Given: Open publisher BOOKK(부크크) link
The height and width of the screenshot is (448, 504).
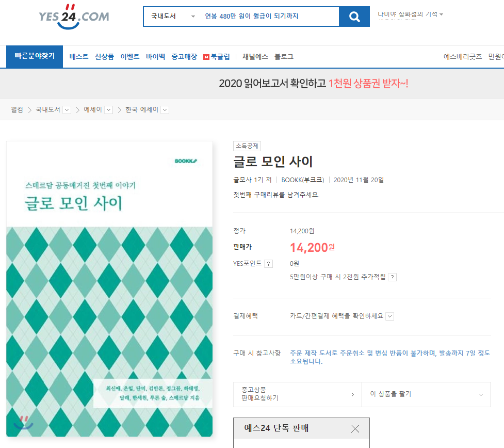Looking at the screenshot, I should tap(303, 180).
